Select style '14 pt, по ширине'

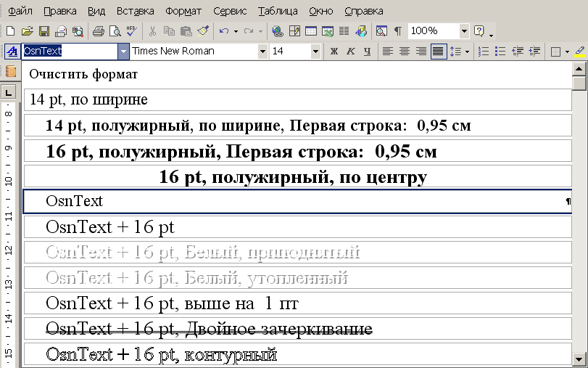(298, 100)
